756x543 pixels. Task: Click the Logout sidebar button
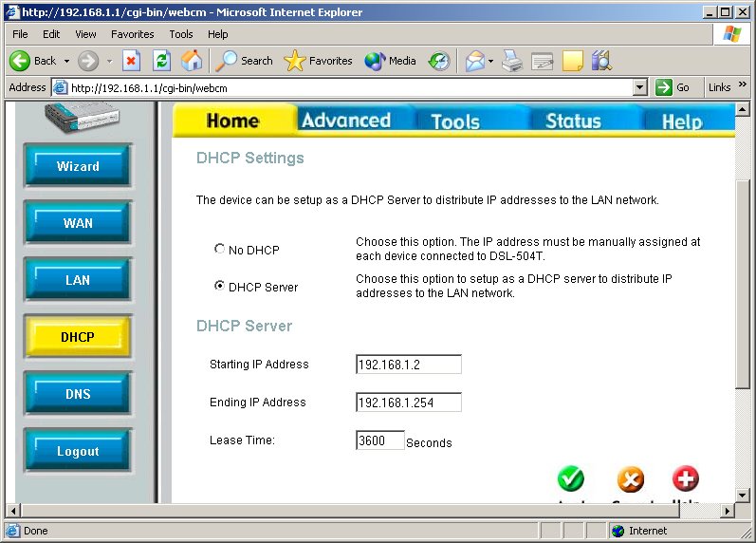pyautogui.click(x=78, y=450)
